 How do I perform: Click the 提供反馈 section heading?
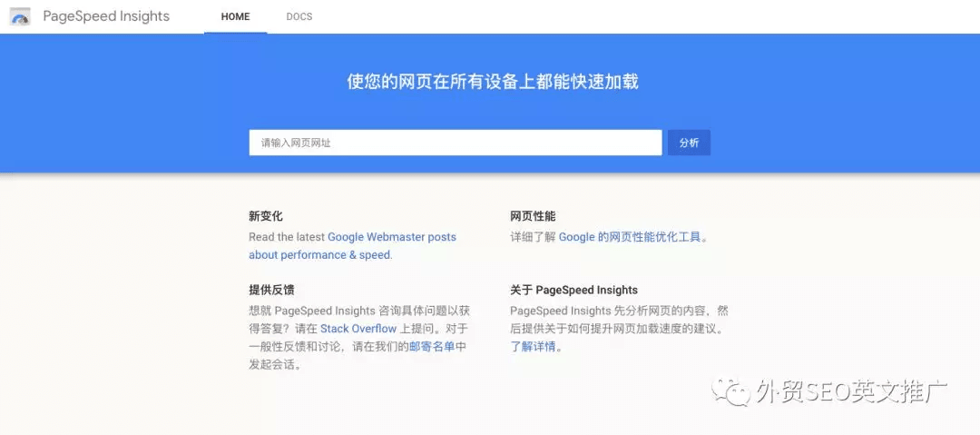271,290
